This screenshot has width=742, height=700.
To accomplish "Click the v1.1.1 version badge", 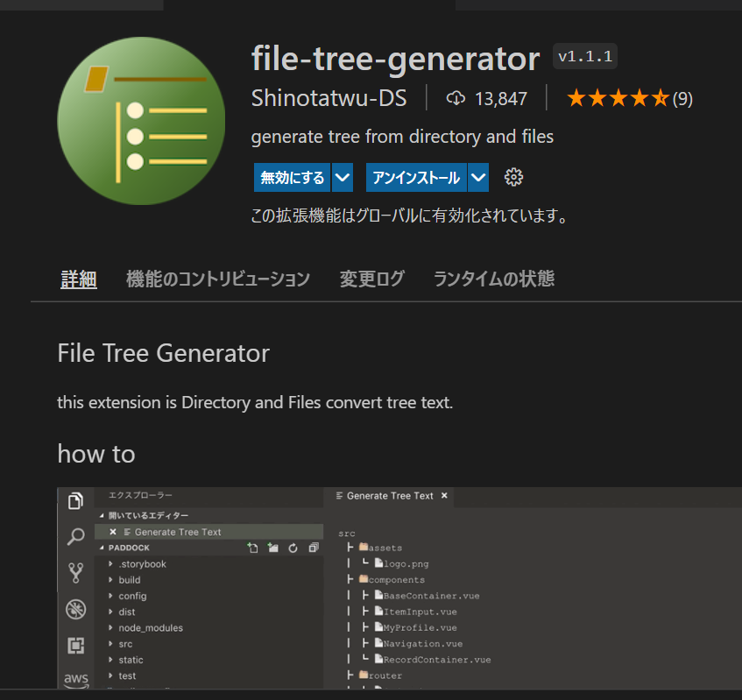I will pos(585,56).
